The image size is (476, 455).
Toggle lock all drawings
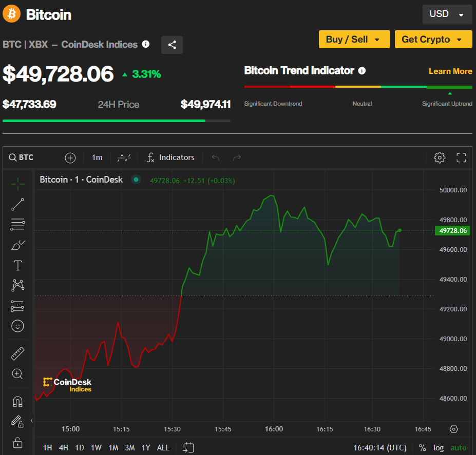click(x=17, y=443)
